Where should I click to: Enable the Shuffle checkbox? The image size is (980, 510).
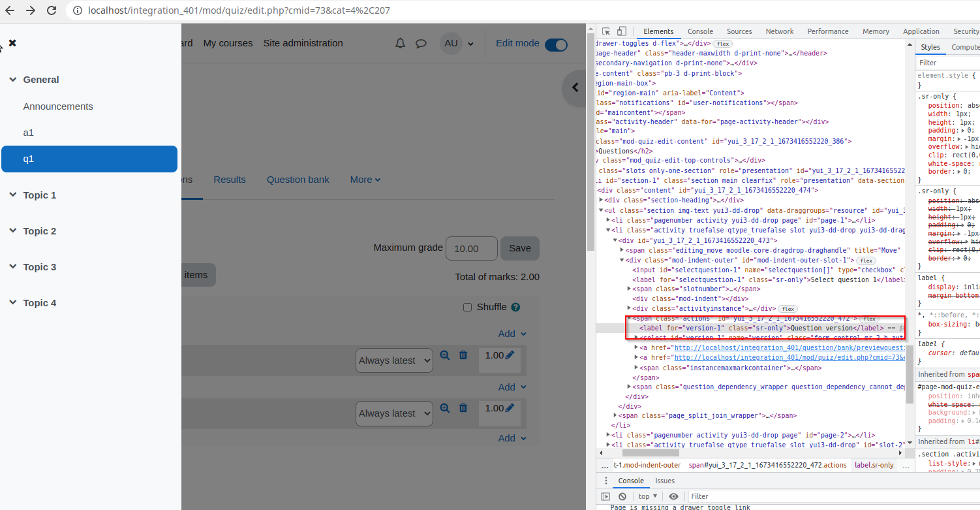[x=467, y=308]
